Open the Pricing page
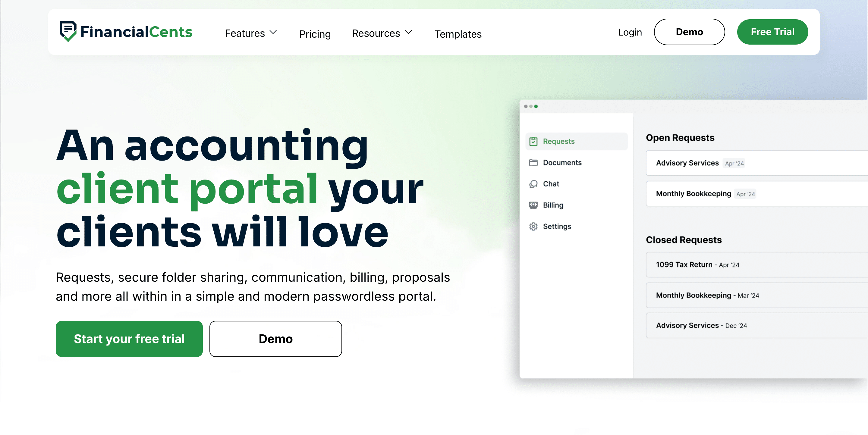 click(315, 34)
